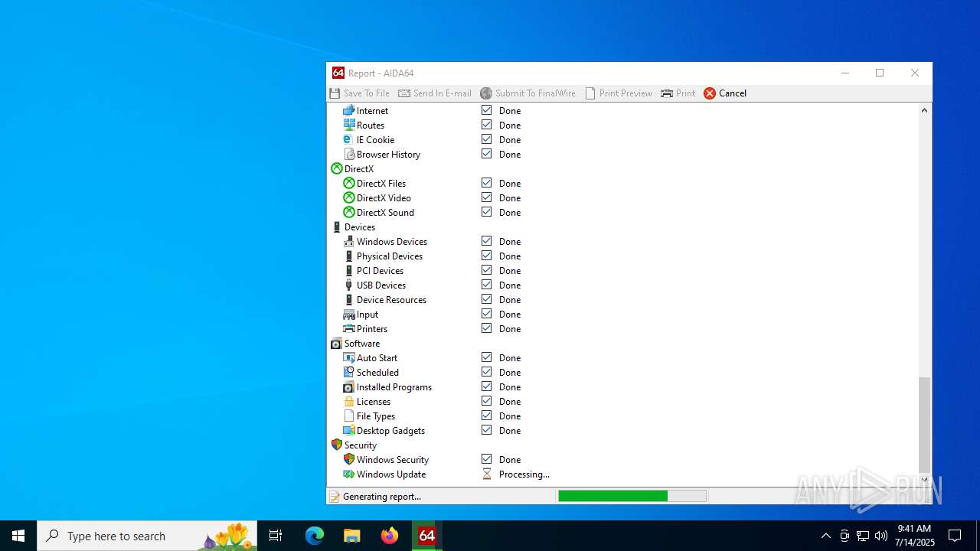Click the scrollbar down arrow
The width and height of the screenshot is (980, 551).
924,480
